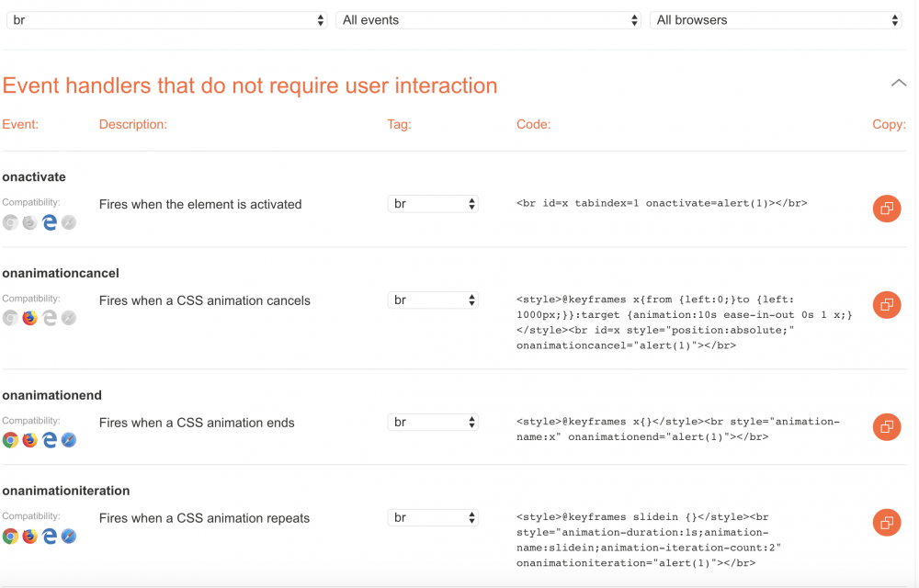Click the Firefox icon under onanimationcancel
The image size is (919, 588).
click(29, 317)
